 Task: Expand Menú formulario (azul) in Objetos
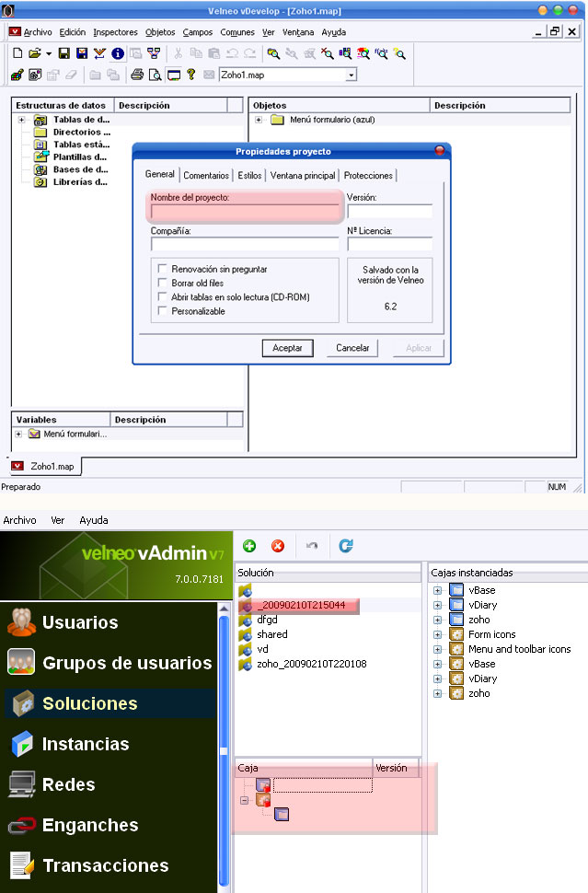[259, 120]
